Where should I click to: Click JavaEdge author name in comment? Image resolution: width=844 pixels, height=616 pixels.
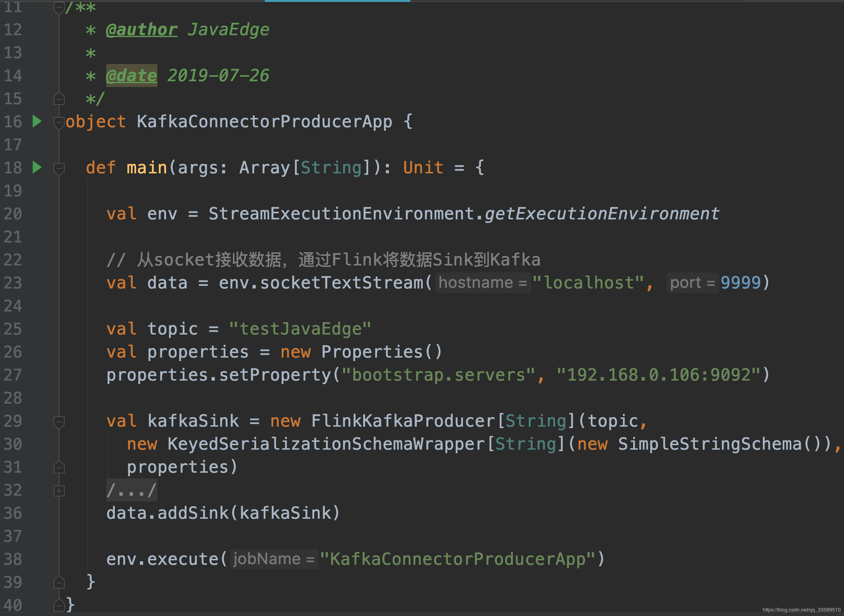[228, 29]
